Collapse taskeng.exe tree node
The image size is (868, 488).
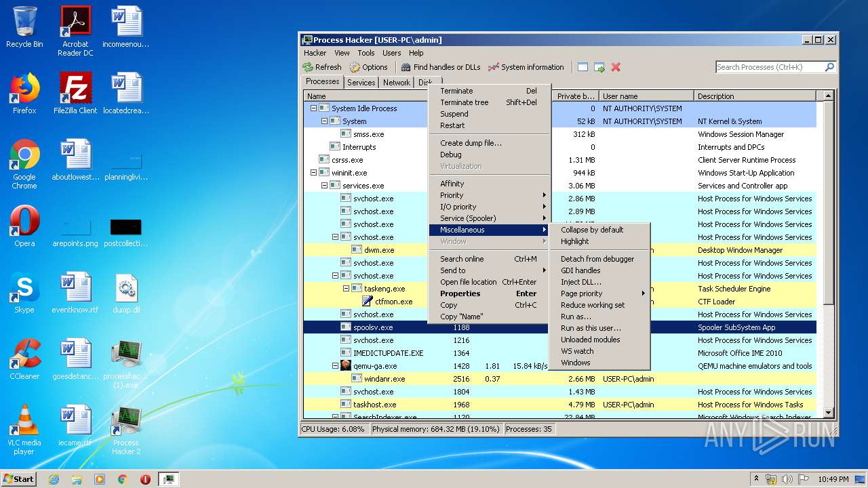click(x=346, y=289)
